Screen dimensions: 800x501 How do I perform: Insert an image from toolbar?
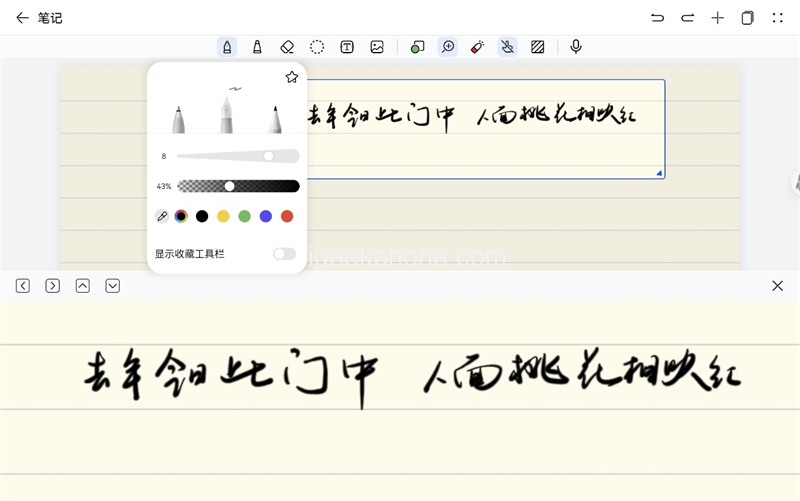(x=377, y=47)
